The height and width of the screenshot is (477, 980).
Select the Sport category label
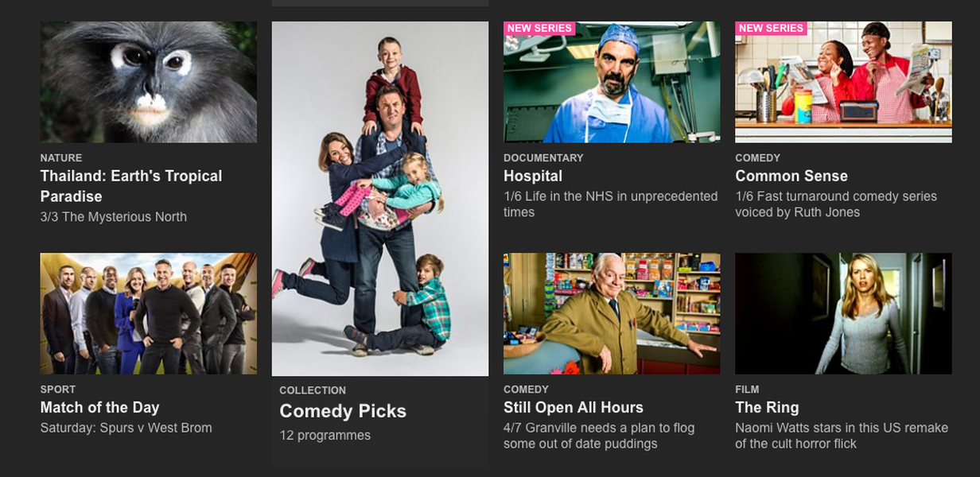(x=58, y=390)
